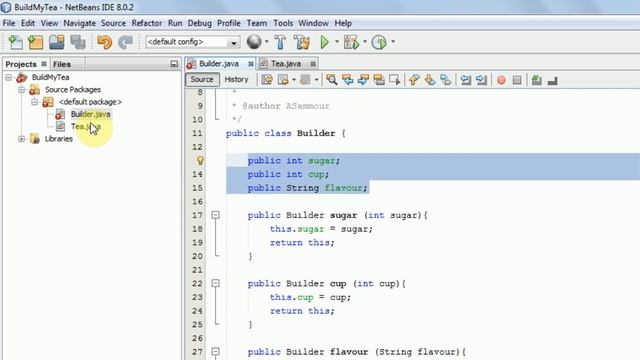Click the New Project toolbar icon

(36, 42)
